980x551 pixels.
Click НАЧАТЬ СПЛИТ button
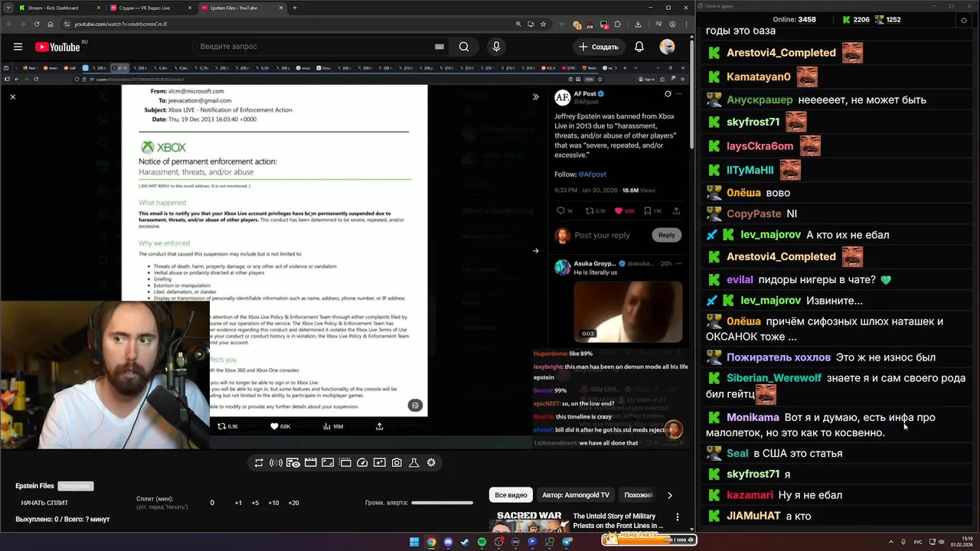(x=44, y=503)
